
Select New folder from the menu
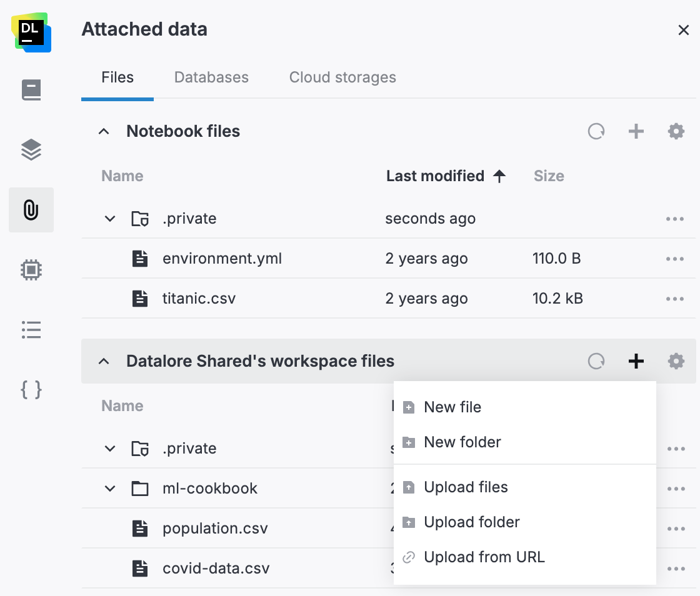click(x=462, y=442)
